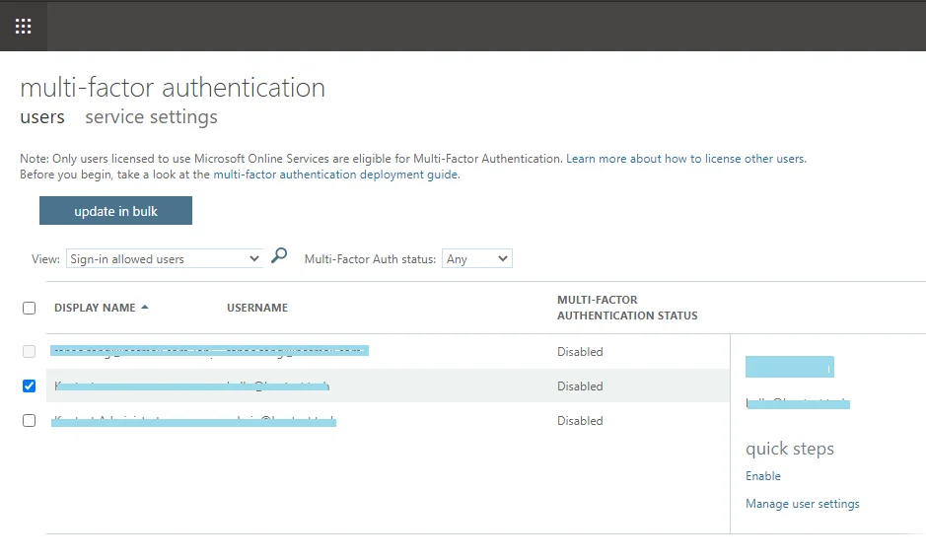926x560 pixels.
Task: Open the Multi-Factor Auth status dropdown
Action: [476, 259]
